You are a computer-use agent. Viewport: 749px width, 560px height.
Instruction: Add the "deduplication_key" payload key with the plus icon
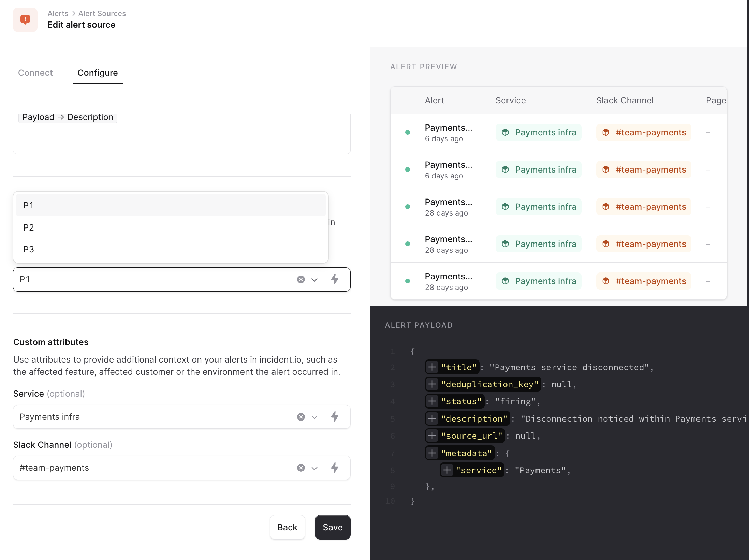coord(432,384)
